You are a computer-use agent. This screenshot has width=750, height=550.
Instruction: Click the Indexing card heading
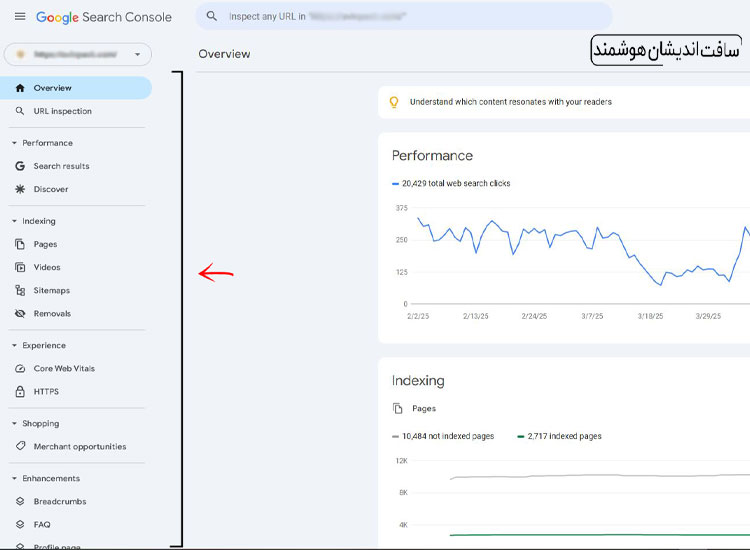pyautogui.click(x=418, y=380)
